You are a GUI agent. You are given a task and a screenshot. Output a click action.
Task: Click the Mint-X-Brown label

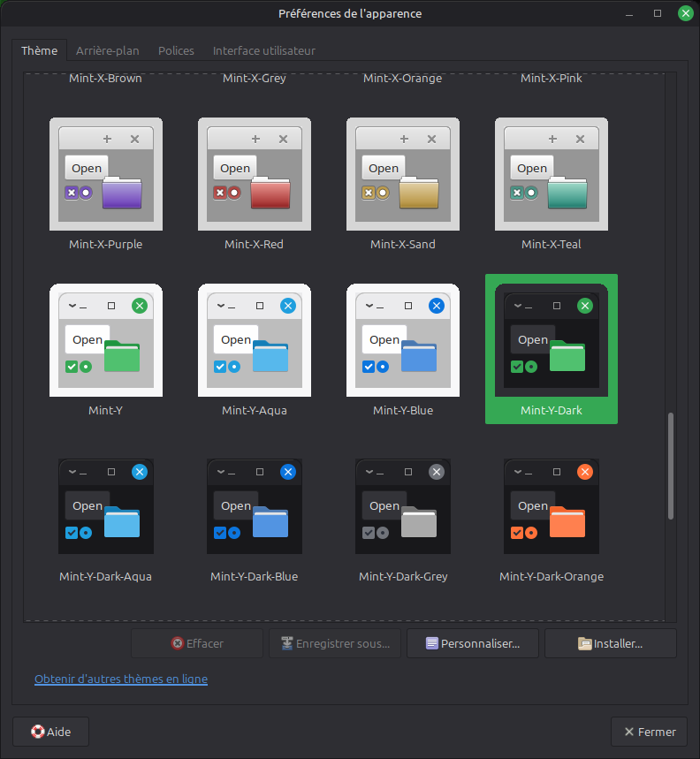pyautogui.click(x=105, y=79)
